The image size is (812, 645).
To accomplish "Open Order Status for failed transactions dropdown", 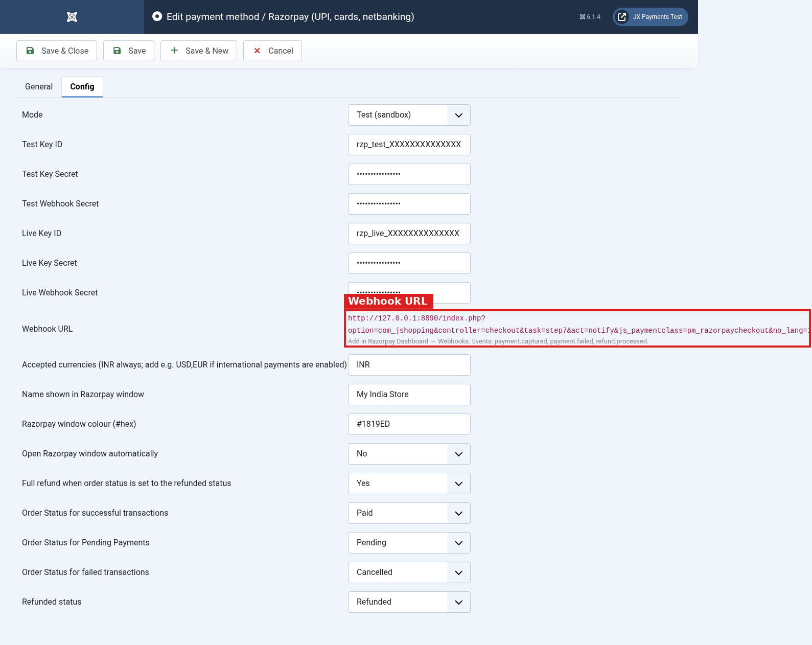I will (409, 572).
